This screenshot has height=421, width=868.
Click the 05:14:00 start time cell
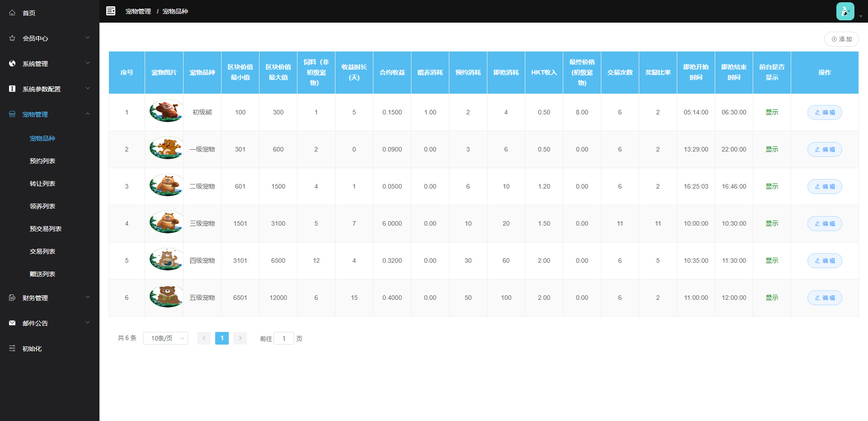point(696,112)
